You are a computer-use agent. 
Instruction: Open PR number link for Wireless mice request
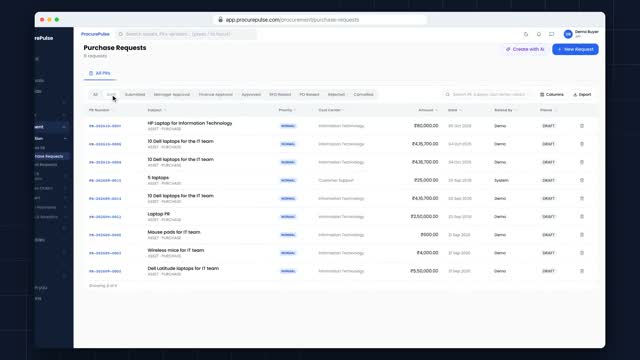[105, 253]
